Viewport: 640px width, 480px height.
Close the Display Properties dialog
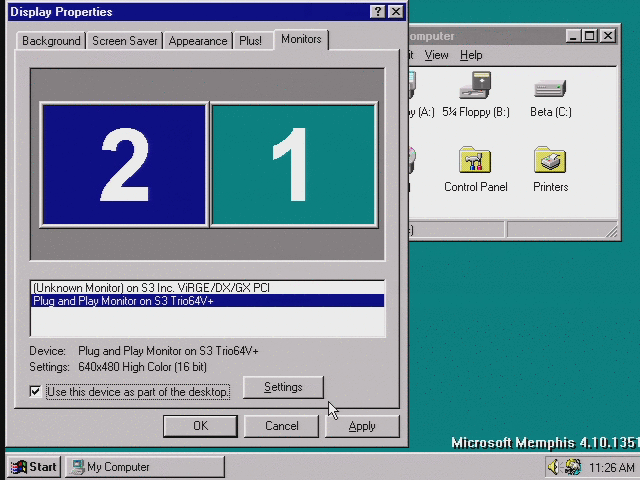396,12
